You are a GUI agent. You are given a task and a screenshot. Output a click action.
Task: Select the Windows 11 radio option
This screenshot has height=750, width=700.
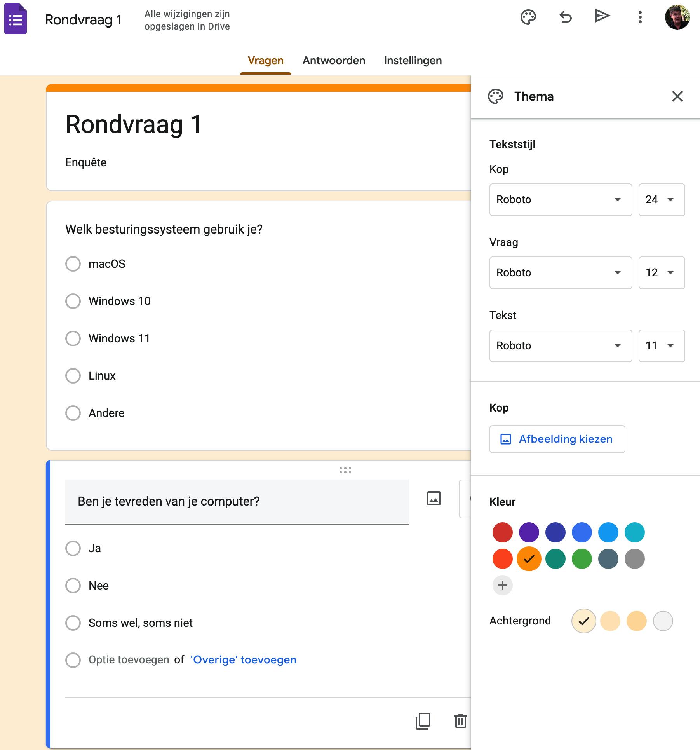click(73, 338)
